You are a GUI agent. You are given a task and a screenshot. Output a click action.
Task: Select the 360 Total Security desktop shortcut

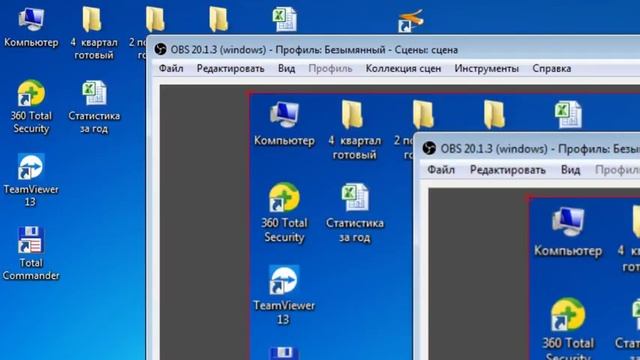(x=31, y=107)
